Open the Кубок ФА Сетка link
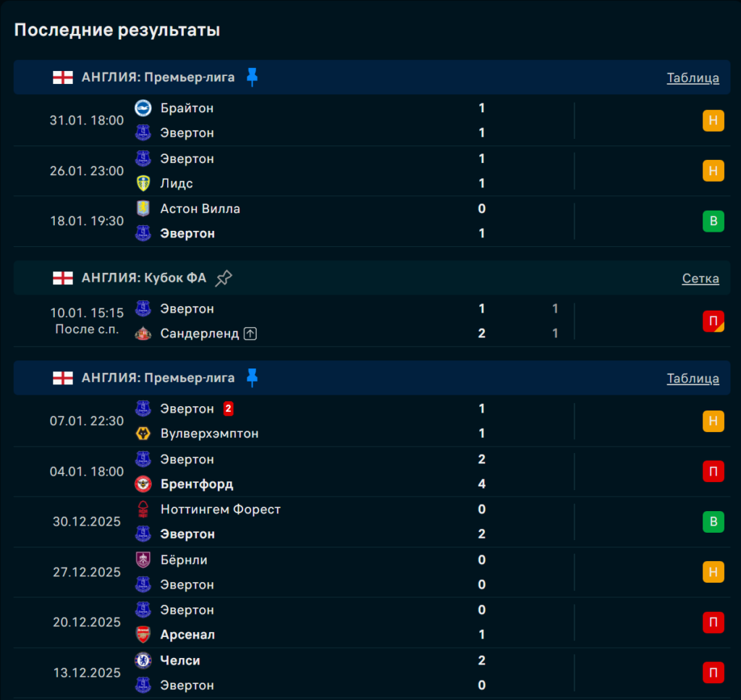 [x=700, y=279]
